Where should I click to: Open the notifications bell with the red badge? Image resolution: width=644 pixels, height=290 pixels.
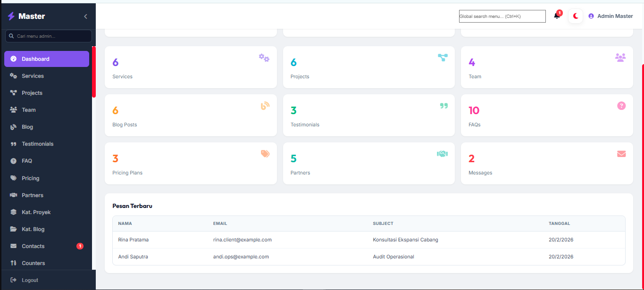point(556,16)
